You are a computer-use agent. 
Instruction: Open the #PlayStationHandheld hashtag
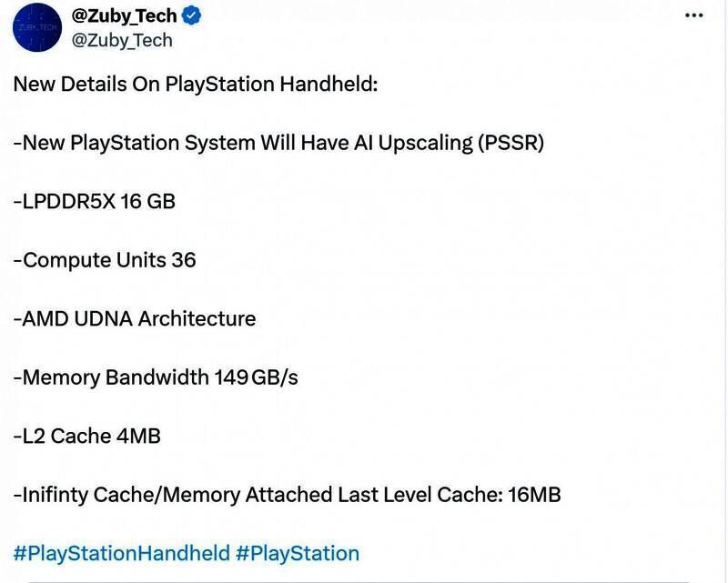pos(121,553)
